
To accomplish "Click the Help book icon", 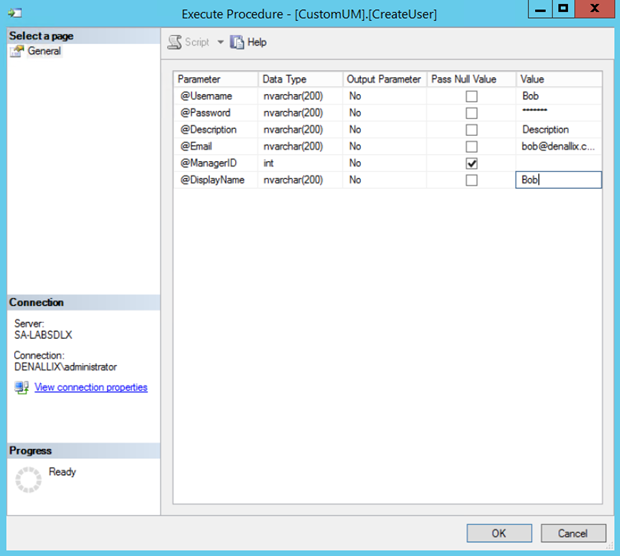I will click(x=237, y=42).
